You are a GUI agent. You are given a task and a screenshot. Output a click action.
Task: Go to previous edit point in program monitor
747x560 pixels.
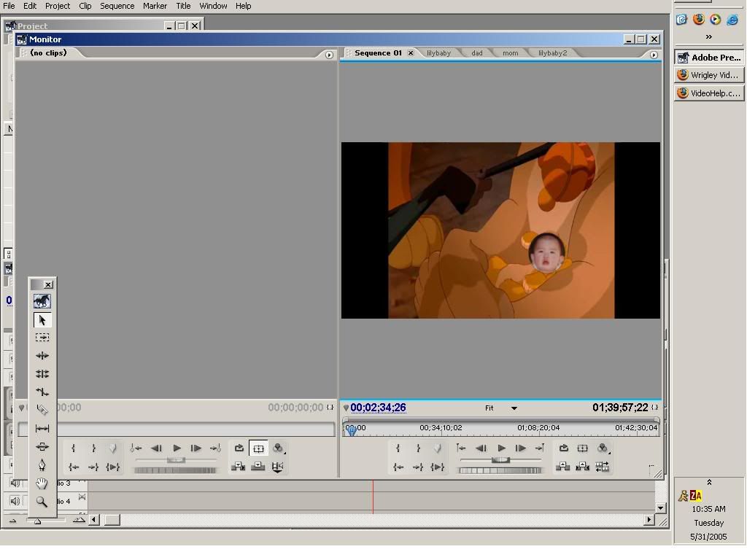(x=461, y=448)
